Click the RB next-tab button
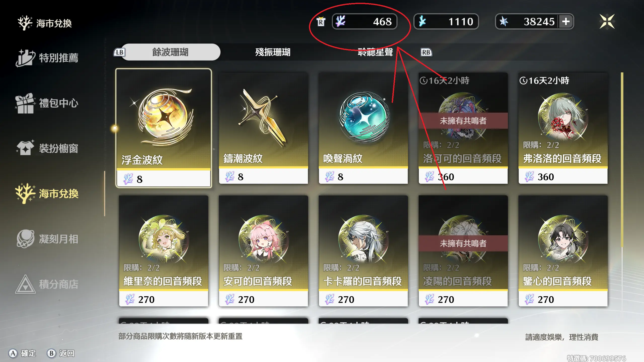644x362 pixels. pyautogui.click(x=426, y=52)
